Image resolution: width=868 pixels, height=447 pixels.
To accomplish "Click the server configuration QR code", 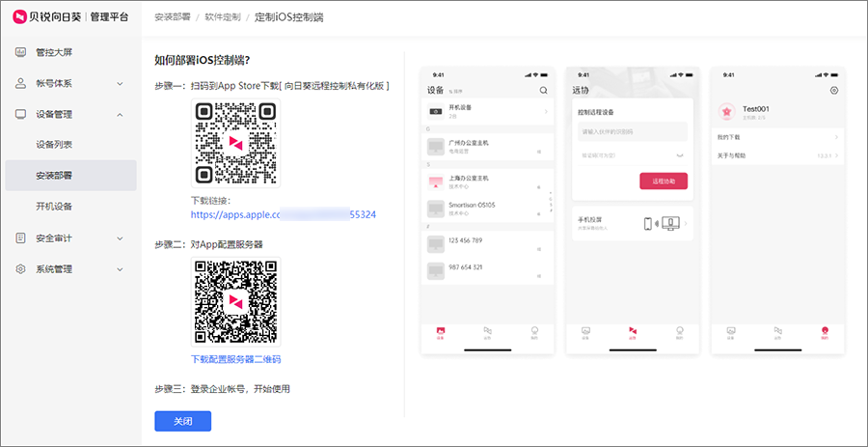I will pos(236,301).
